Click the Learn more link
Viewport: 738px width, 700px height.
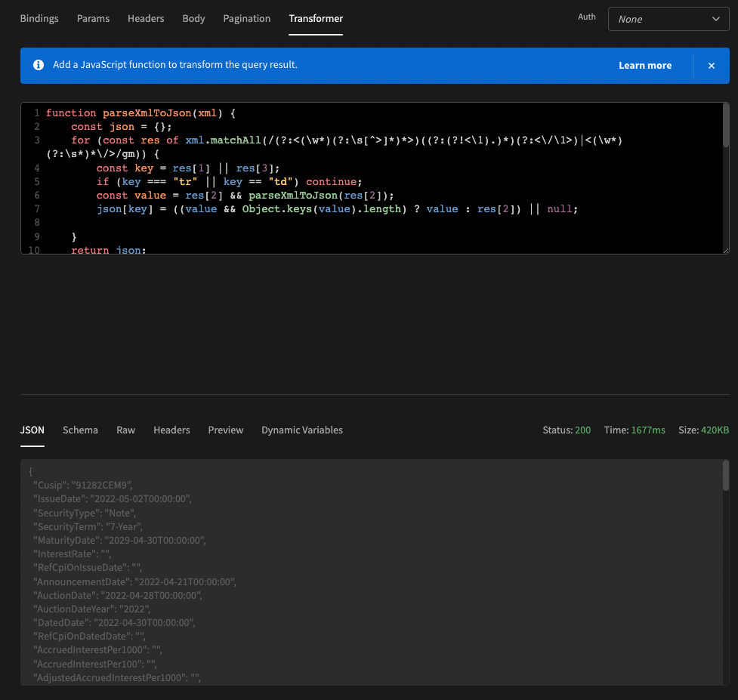(645, 66)
